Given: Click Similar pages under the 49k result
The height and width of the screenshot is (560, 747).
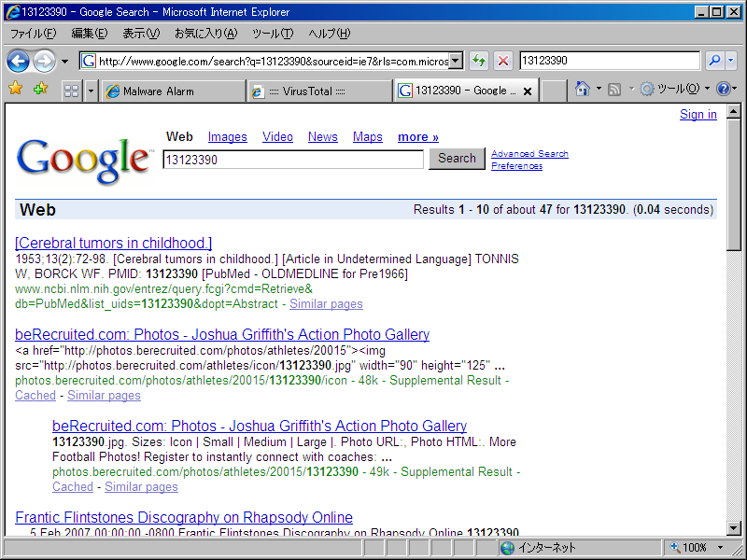Looking at the screenshot, I should 141,486.
